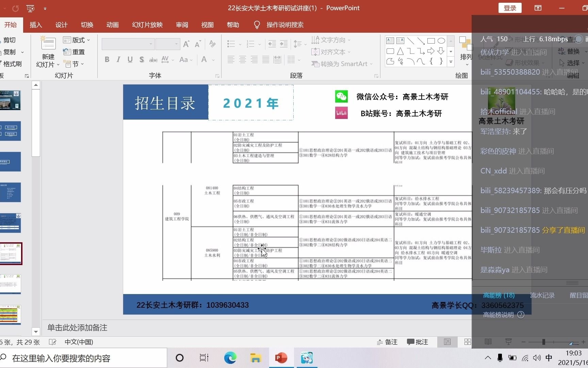Open the Design (设计) ribbon tab

[x=62, y=25]
